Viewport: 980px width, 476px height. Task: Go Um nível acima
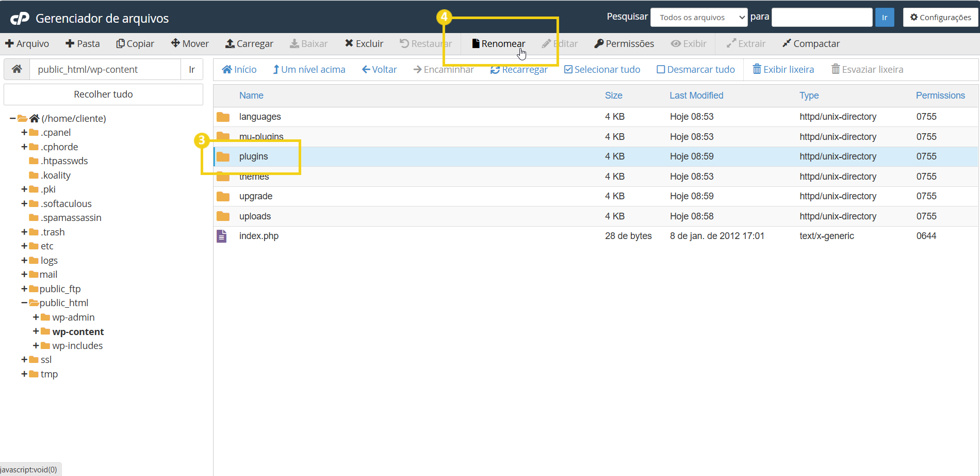[309, 70]
